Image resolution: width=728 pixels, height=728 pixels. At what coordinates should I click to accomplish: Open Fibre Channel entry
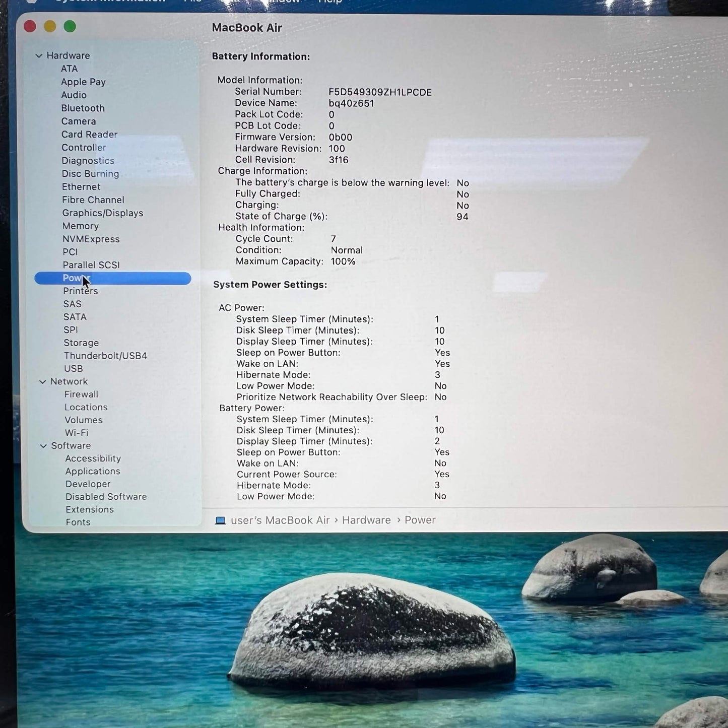tap(93, 200)
